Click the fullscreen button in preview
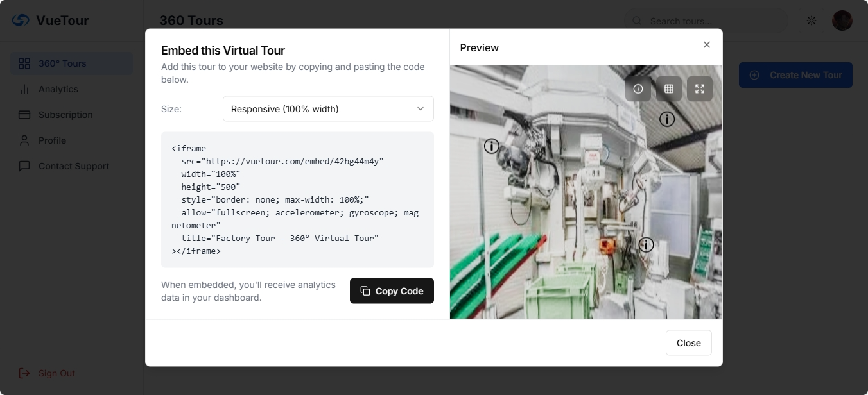The height and width of the screenshot is (395, 868). click(x=700, y=89)
